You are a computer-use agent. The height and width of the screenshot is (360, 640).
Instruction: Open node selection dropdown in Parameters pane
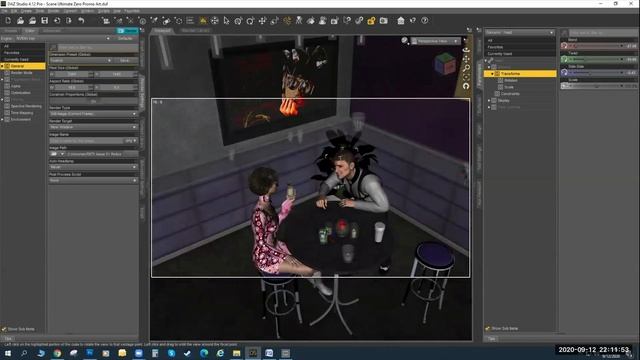click(x=520, y=32)
